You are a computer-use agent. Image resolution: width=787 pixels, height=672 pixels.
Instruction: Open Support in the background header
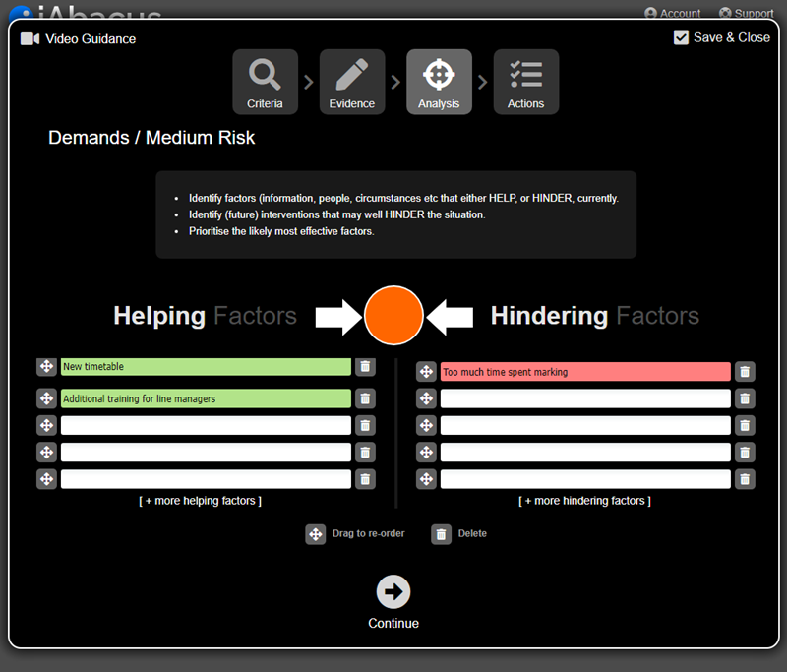click(747, 13)
